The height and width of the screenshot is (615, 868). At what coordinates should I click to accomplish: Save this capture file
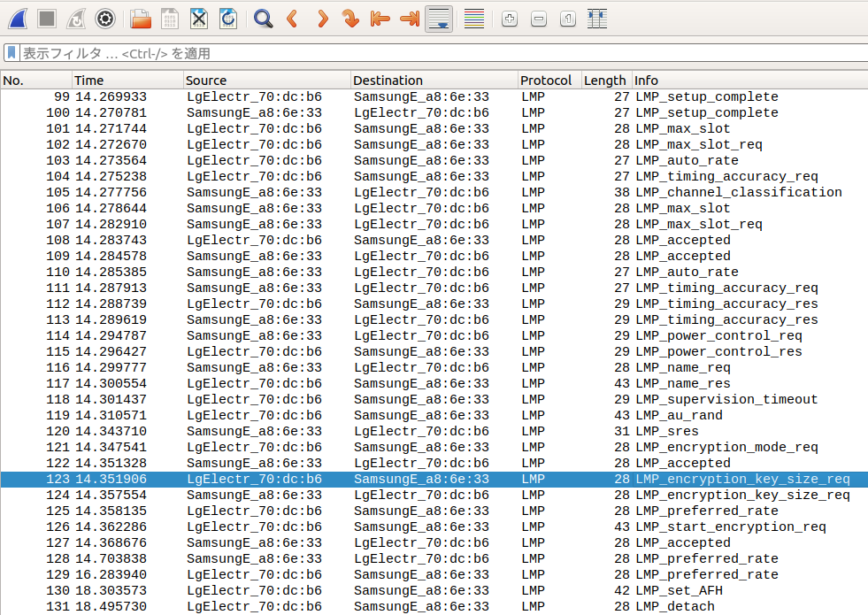click(x=170, y=19)
